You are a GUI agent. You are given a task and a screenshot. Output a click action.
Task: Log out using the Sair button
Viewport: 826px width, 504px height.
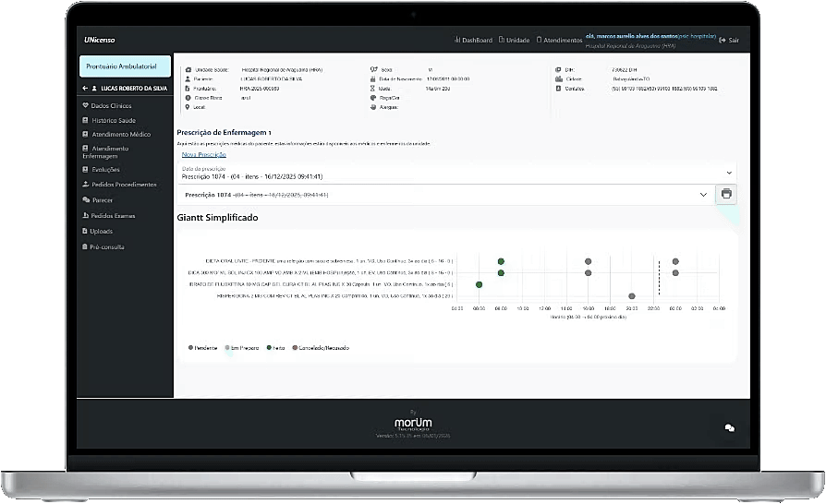point(729,41)
